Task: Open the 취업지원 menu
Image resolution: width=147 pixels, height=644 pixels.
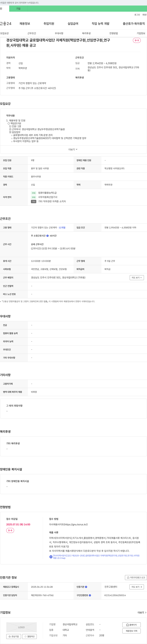Action: pos(49,23)
